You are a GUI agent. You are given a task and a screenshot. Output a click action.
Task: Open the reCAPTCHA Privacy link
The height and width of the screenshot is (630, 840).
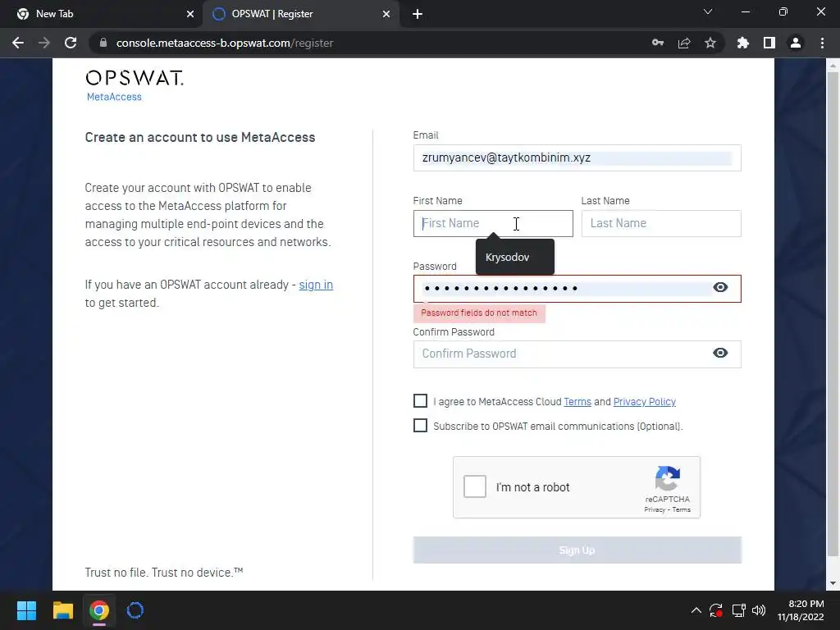[x=654, y=509]
